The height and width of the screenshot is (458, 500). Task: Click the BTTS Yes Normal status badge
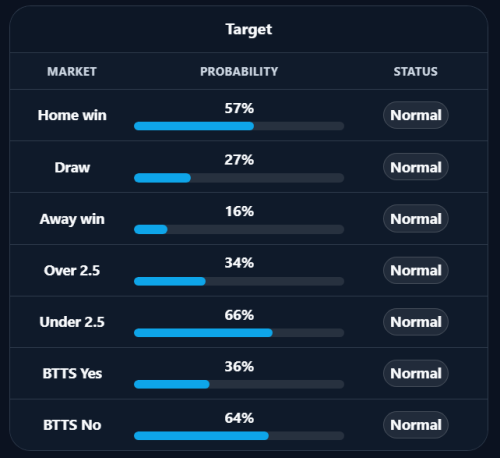tap(416, 373)
